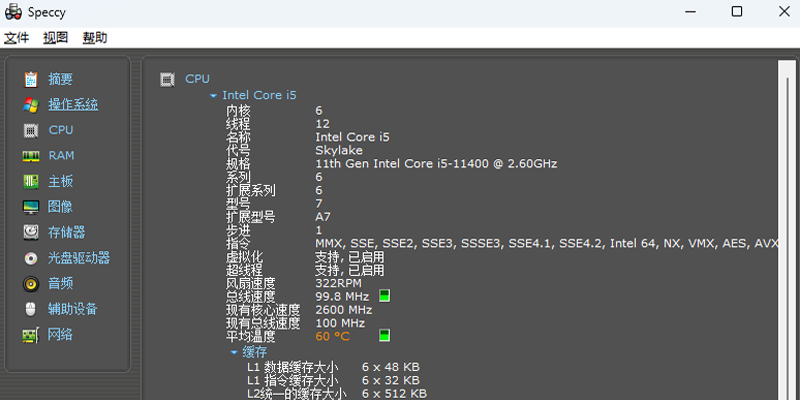Click the 音频 speaker icon in sidebar
Screen dimensions: 800x400
(x=31, y=284)
